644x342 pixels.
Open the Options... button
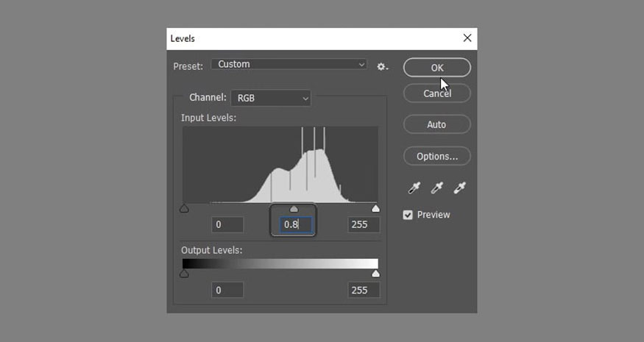[437, 157]
